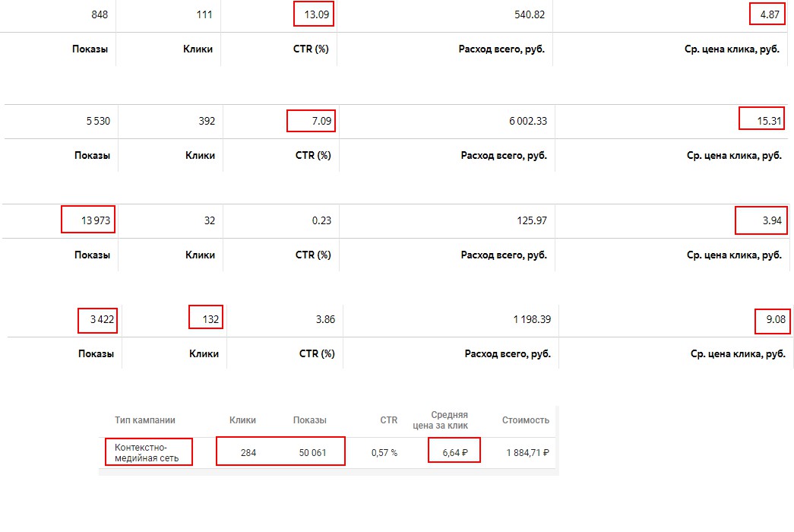Click the Стоимость column header
The image size is (794, 532).
click(x=525, y=420)
